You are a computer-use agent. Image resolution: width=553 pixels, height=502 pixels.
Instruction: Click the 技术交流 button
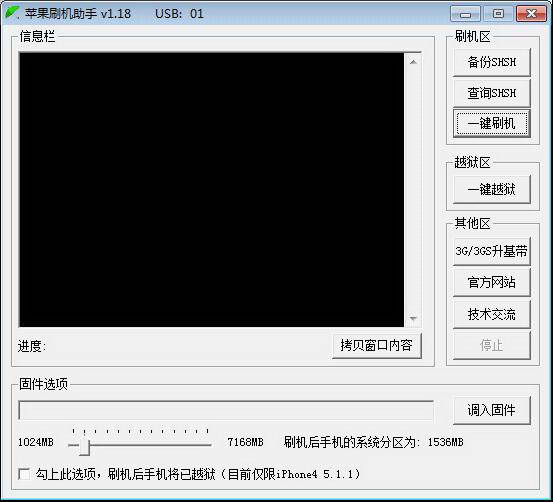tap(492, 314)
